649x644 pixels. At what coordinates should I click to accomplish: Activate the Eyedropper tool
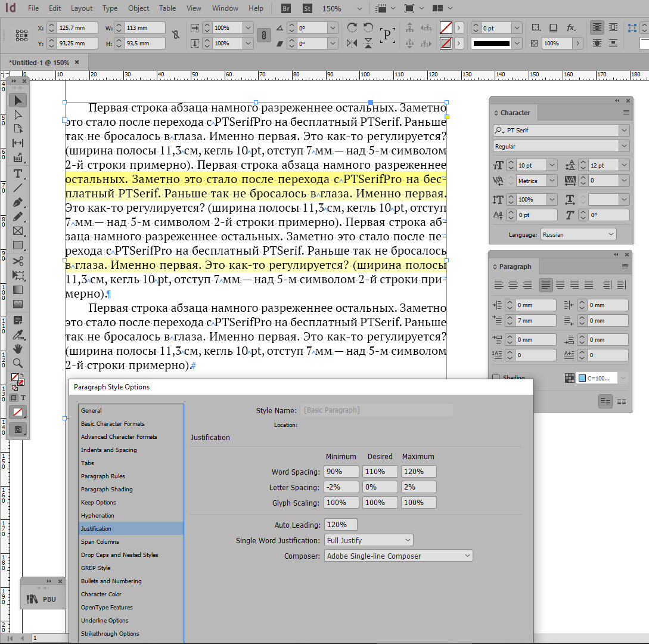[18, 334]
